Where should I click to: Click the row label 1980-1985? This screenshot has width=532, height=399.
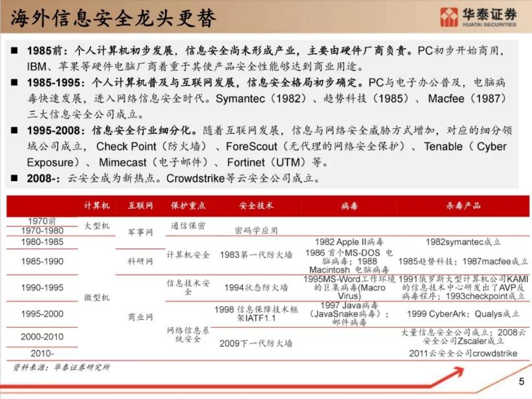point(42,242)
